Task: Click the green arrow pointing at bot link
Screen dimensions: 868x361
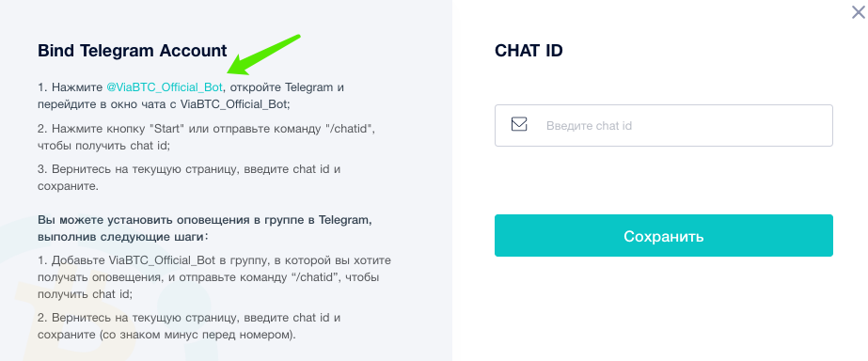Action: (263, 55)
